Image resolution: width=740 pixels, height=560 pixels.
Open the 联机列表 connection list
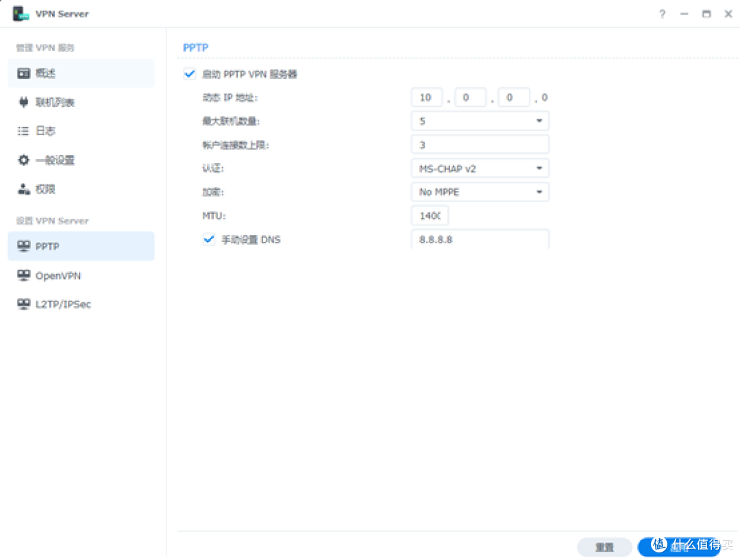click(x=81, y=102)
